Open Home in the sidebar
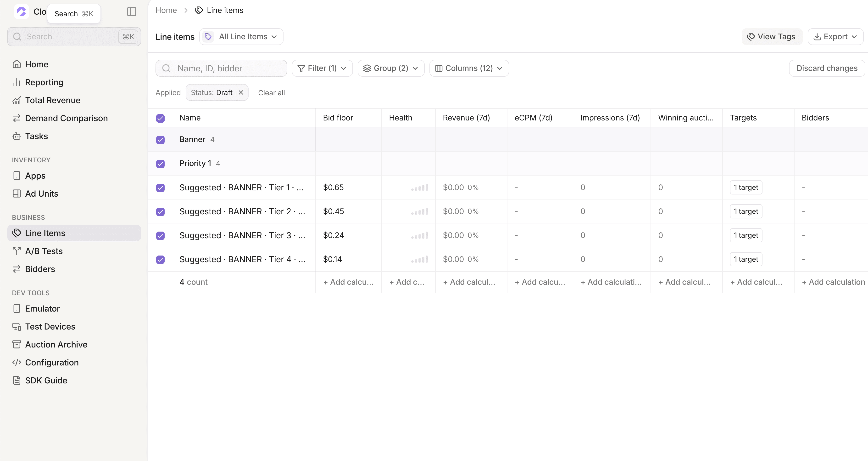This screenshot has height=461, width=868. (74, 64)
